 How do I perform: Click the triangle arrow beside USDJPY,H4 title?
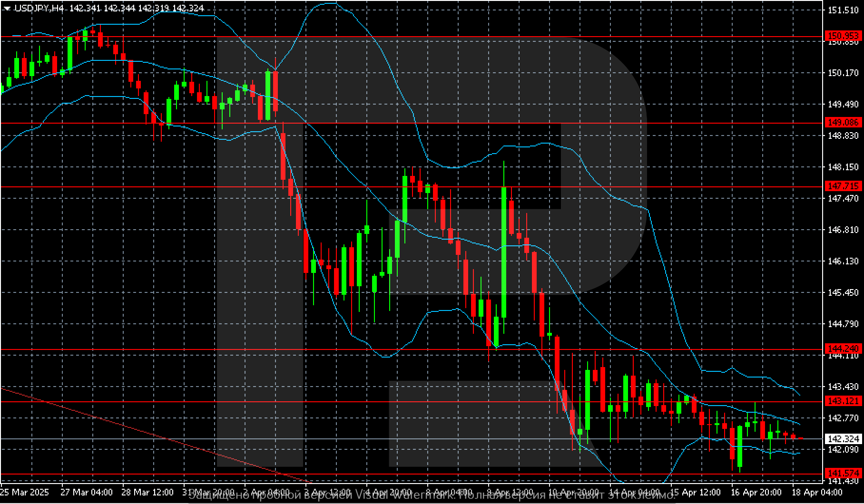coord(7,8)
